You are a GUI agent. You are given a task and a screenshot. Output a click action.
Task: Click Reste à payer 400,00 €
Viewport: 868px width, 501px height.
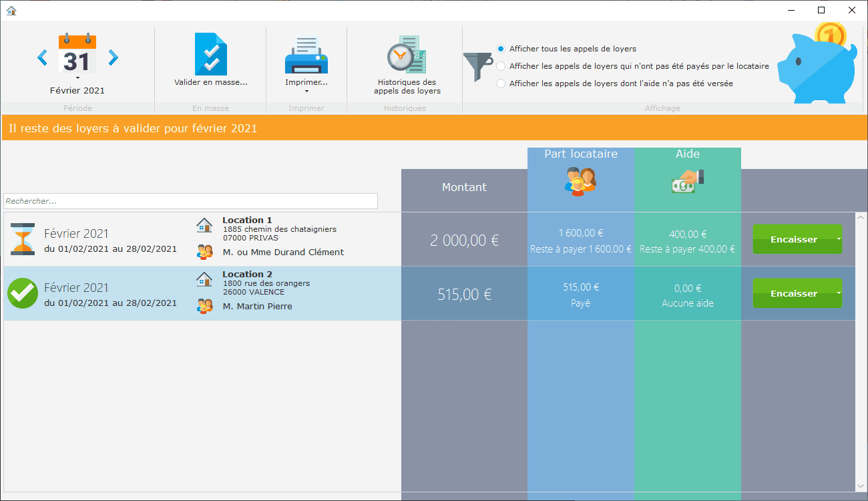(x=688, y=249)
